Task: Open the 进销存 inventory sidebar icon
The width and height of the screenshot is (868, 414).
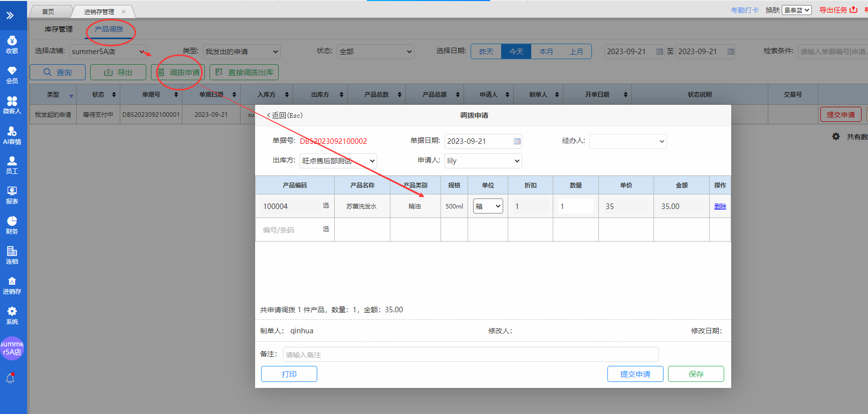Action: coord(12,285)
